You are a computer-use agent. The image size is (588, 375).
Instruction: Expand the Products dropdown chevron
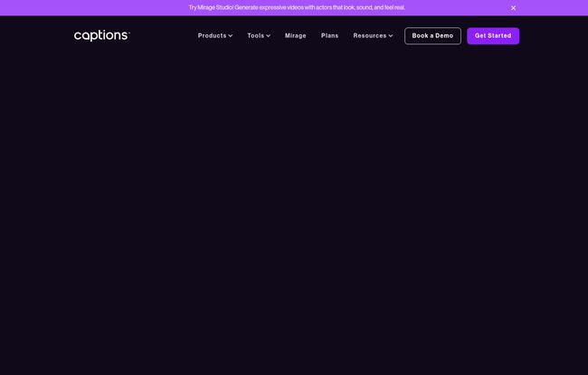tap(231, 36)
